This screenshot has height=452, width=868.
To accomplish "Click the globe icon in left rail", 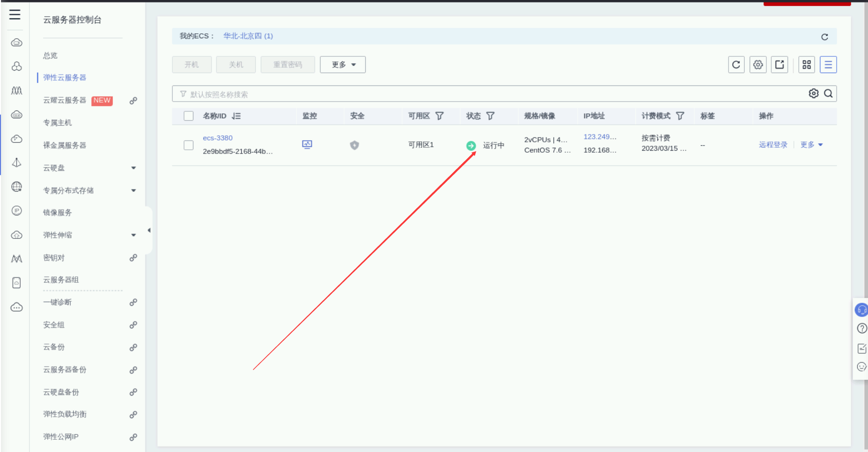I will pos(17,186).
